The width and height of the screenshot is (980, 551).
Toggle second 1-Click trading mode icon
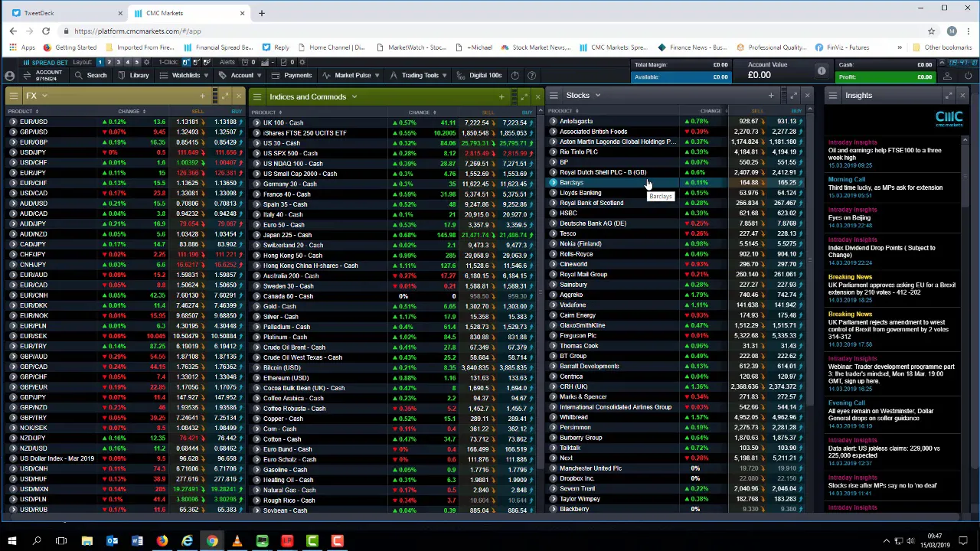196,62
